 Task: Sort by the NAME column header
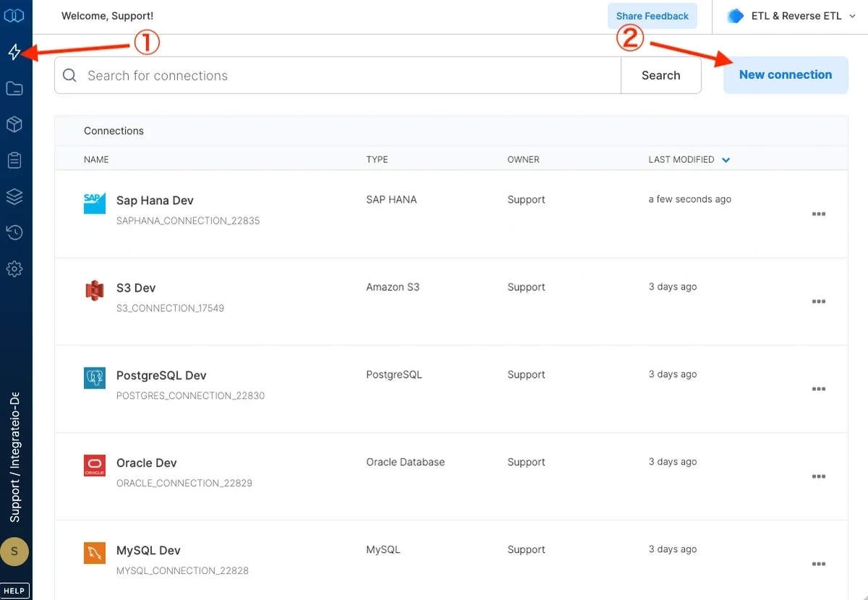point(96,159)
